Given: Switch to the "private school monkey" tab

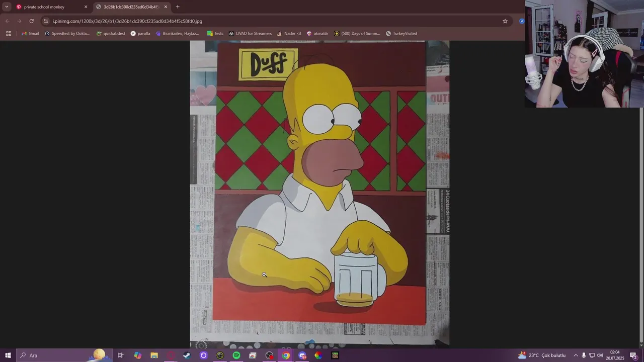Looking at the screenshot, I should pos(51,7).
